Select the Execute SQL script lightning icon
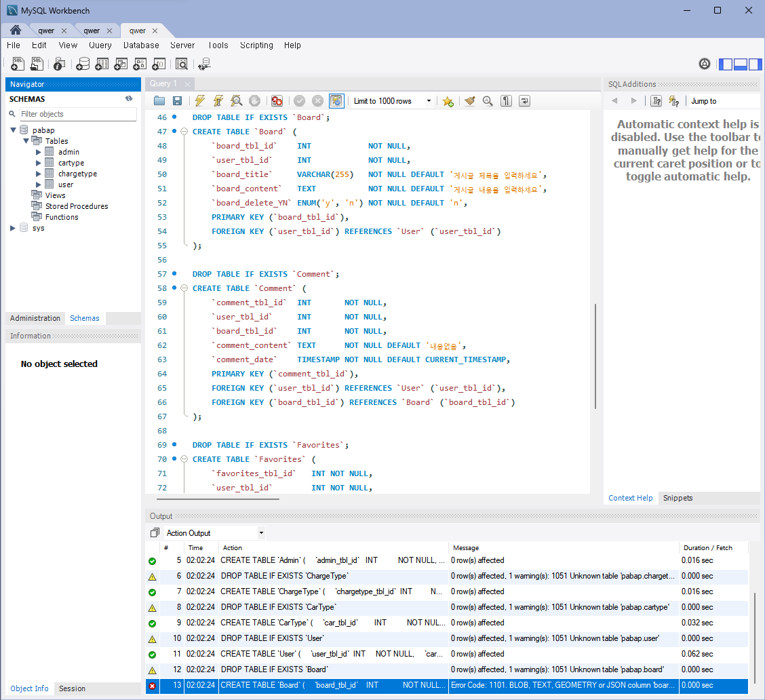The width and height of the screenshot is (765, 700). click(200, 100)
